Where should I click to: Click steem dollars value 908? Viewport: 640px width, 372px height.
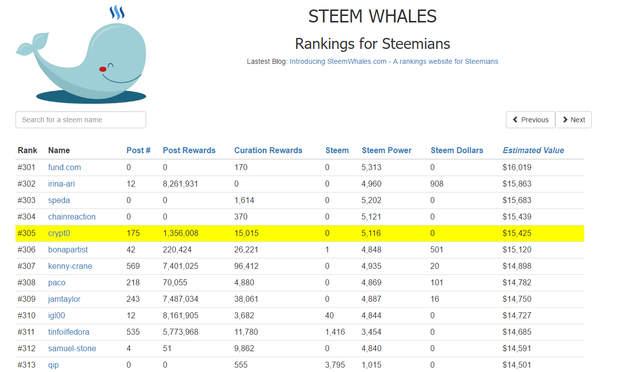click(437, 184)
